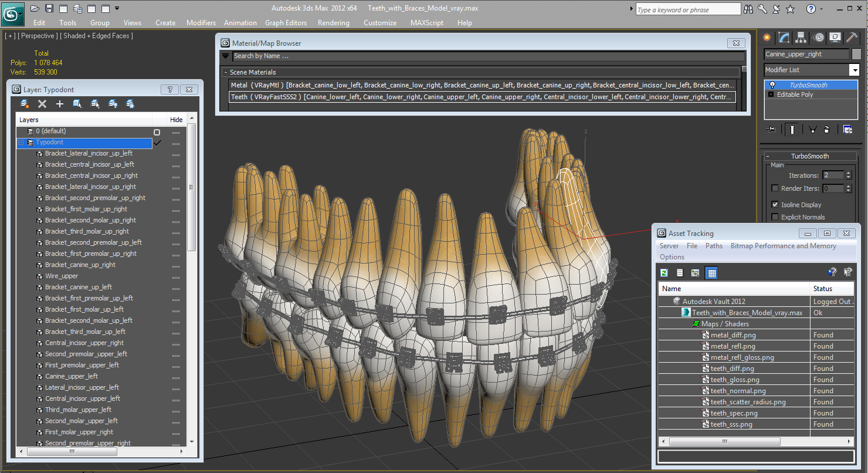This screenshot has height=473, width=868.
Task: Toggle Render Iters checkbox
Action: [775, 188]
